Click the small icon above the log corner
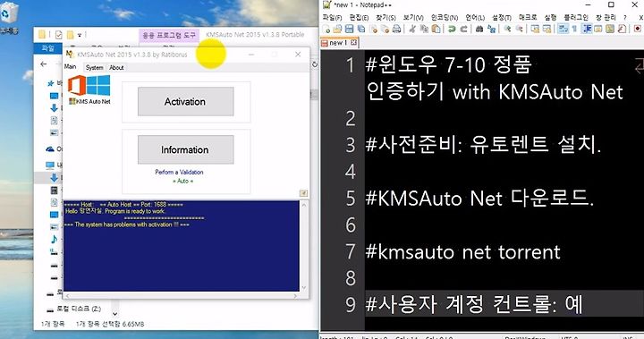 [x=303, y=193]
